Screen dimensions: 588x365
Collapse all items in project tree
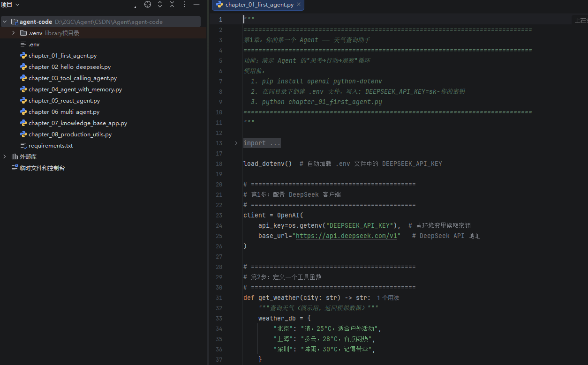point(172,4)
